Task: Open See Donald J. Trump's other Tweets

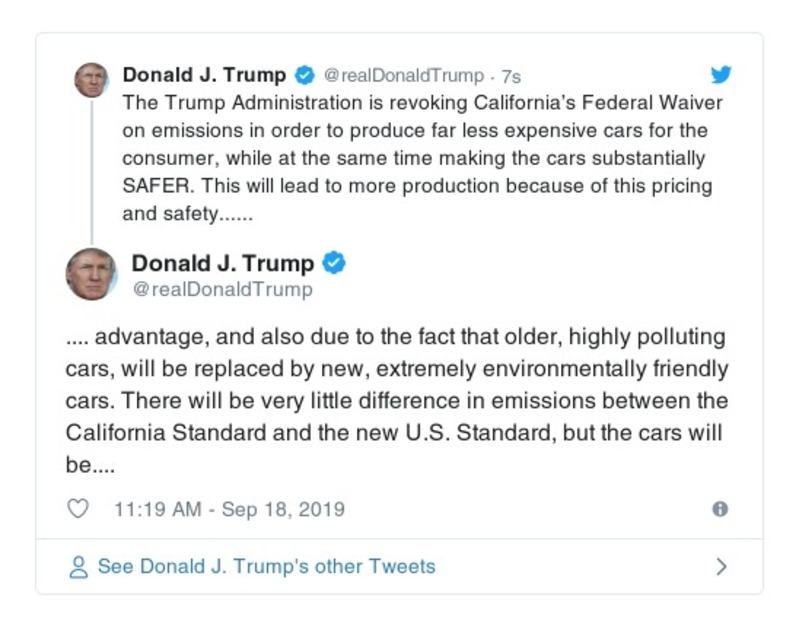Action: point(266,567)
